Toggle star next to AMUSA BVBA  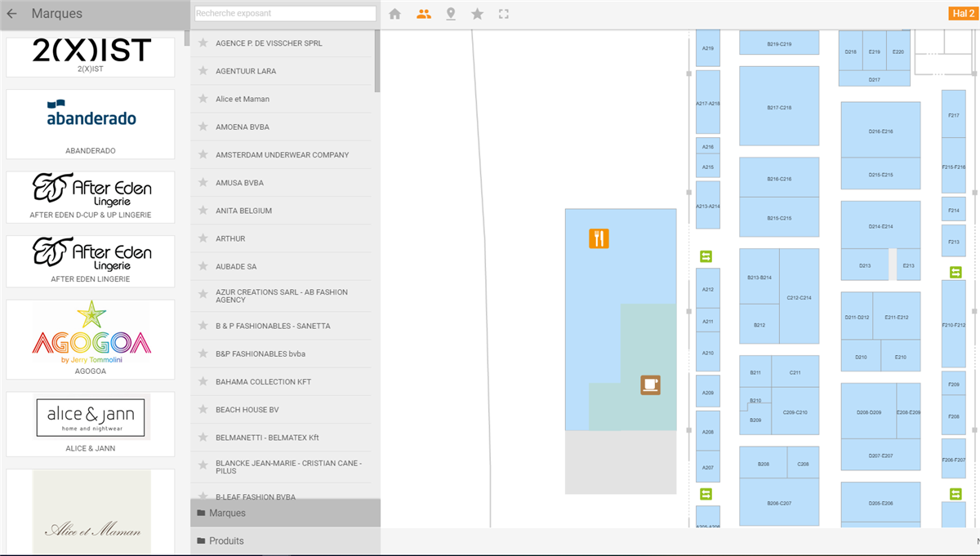coord(203,182)
